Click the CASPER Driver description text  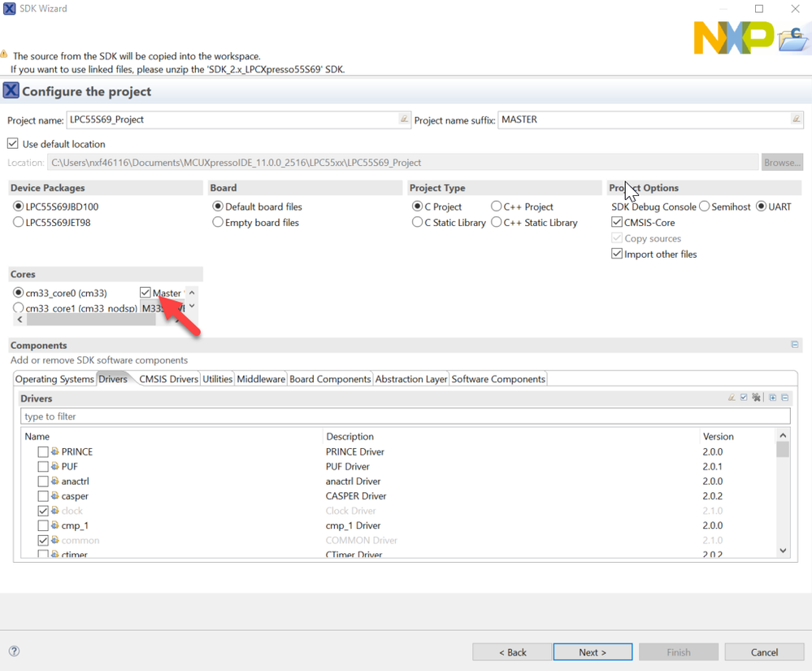(356, 496)
